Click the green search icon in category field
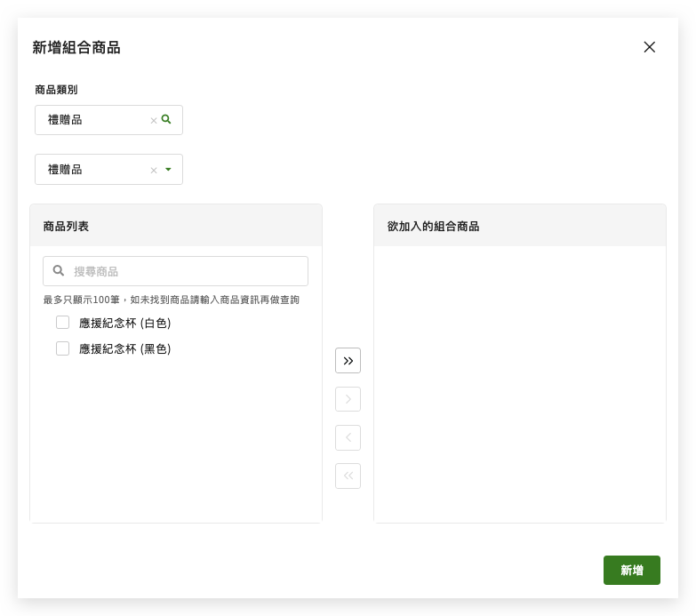 (166, 119)
